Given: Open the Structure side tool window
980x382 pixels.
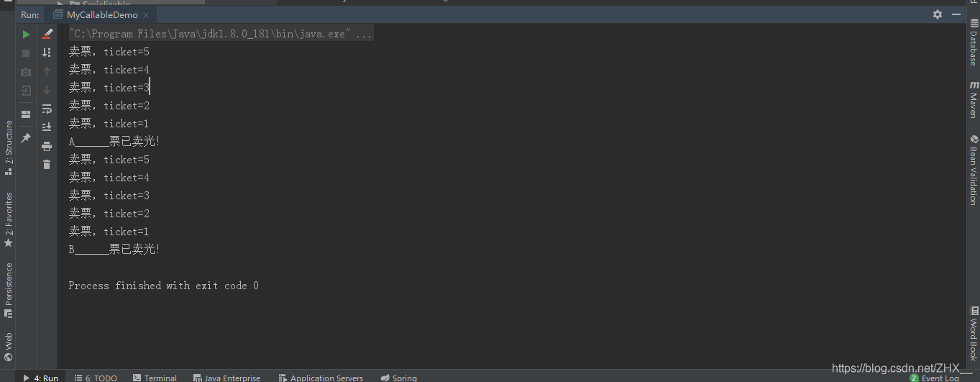Looking at the screenshot, I should click(x=9, y=147).
